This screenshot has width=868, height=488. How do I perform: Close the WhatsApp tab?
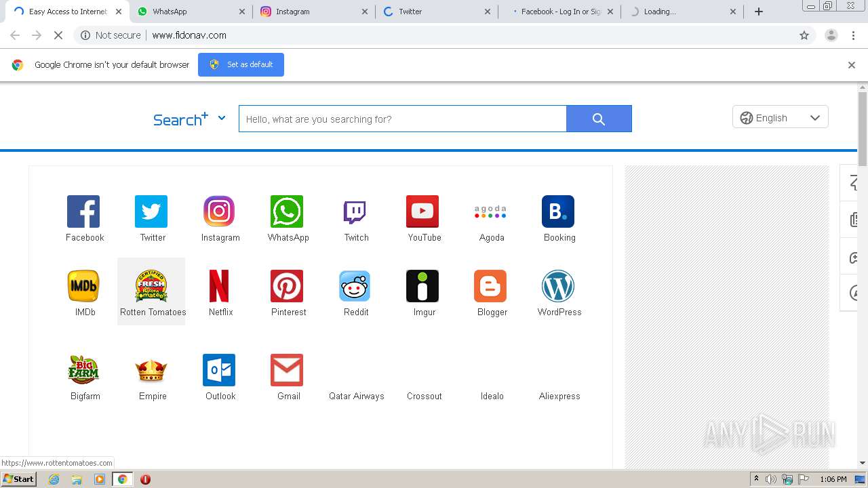(x=243, y=12)
